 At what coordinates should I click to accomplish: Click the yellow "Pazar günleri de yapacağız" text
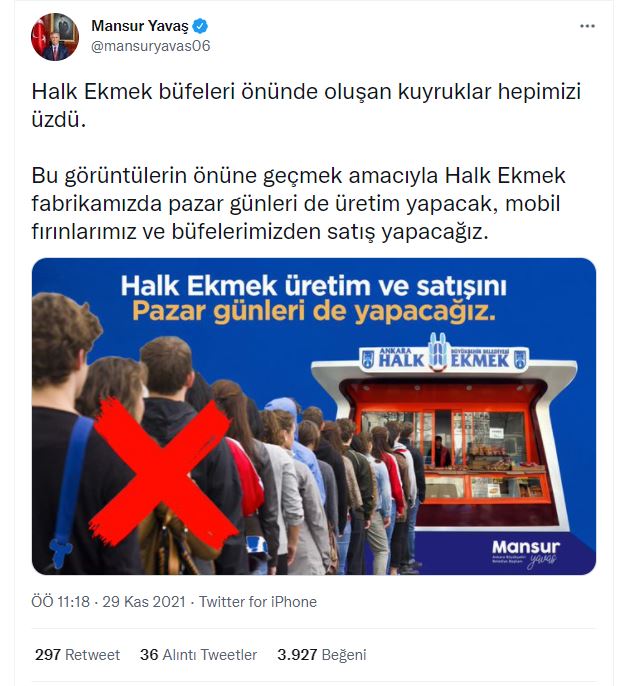click(314, 312)
